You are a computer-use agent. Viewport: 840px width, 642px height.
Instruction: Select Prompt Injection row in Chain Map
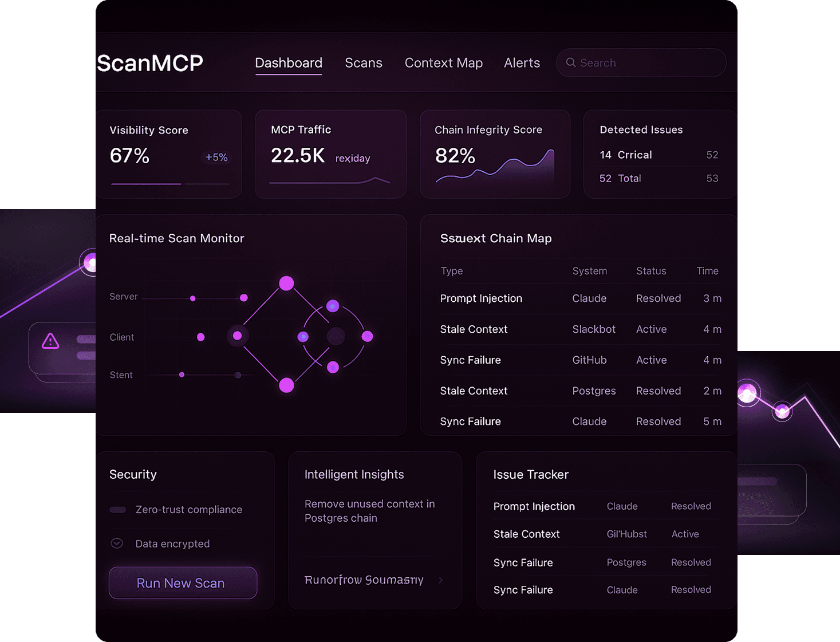click(581, 298)
